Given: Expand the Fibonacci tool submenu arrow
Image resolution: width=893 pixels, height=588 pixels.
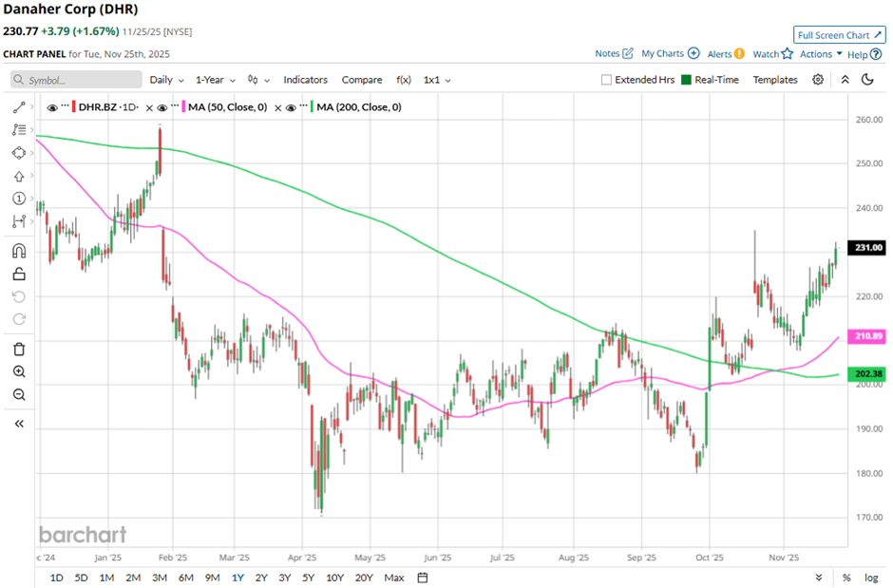Looking at the screenshot, I should [x=32, y=130].
